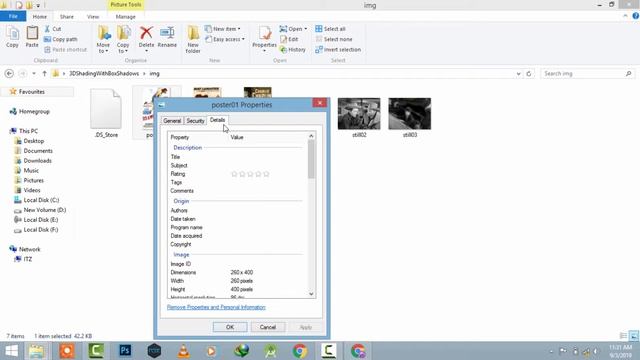Click 3DShadingWithBoxShadows in address path

[x=104, y=73]
